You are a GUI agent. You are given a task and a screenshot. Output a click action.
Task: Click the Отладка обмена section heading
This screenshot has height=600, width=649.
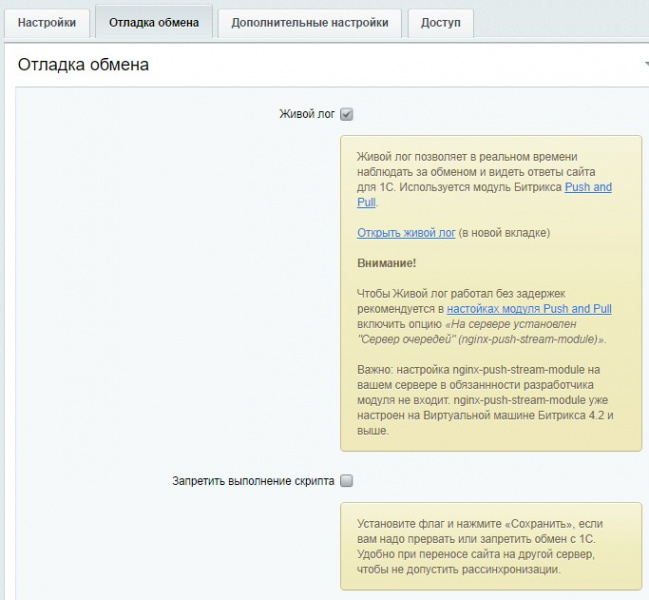(x=83, y=65)
